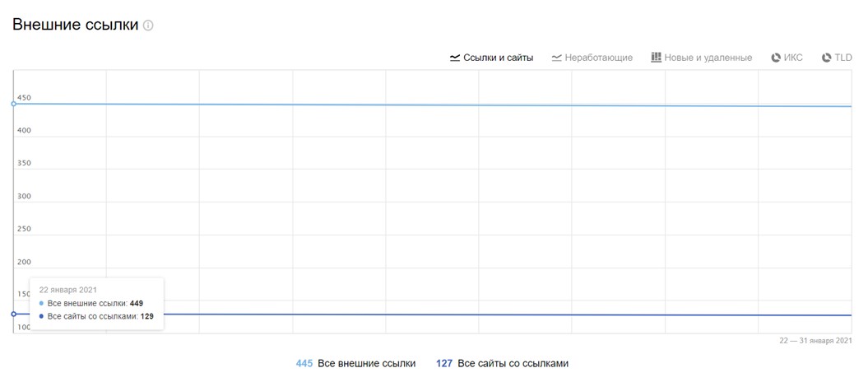Click the 445 count in the legend
The image size is (868, 382).
pos(304,363)
